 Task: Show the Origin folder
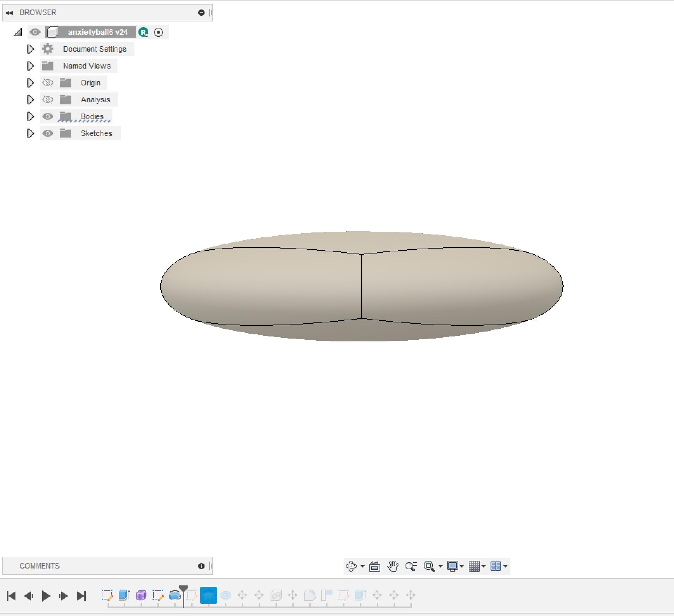pyautogui.click(x=48, y=83)
